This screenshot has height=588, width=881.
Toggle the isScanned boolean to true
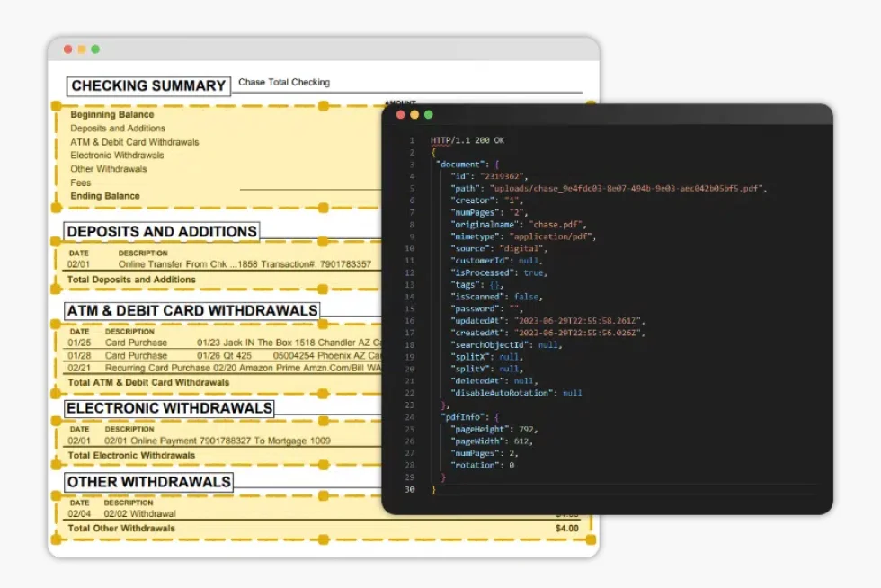(527, 297)
